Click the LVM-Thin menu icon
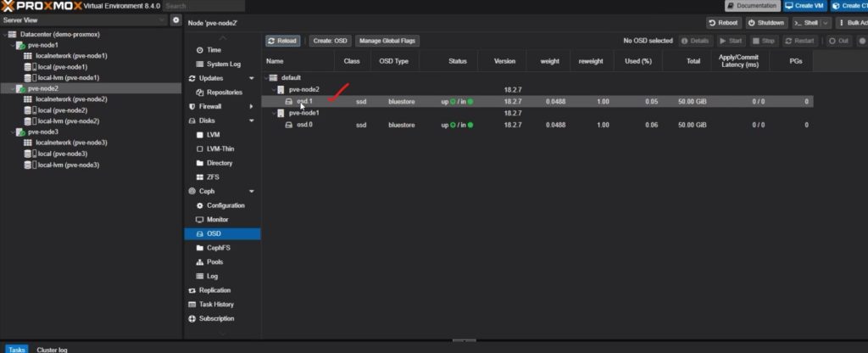 click(200, 149)
